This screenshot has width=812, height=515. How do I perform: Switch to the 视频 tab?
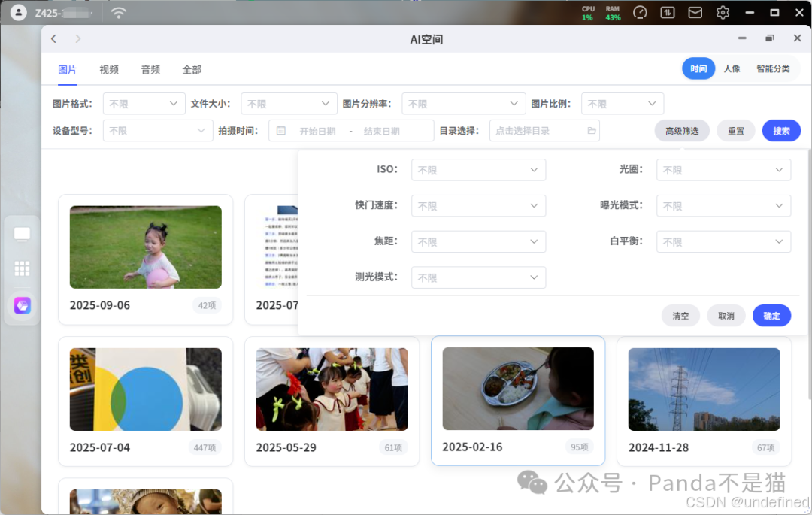pos(109,69)
